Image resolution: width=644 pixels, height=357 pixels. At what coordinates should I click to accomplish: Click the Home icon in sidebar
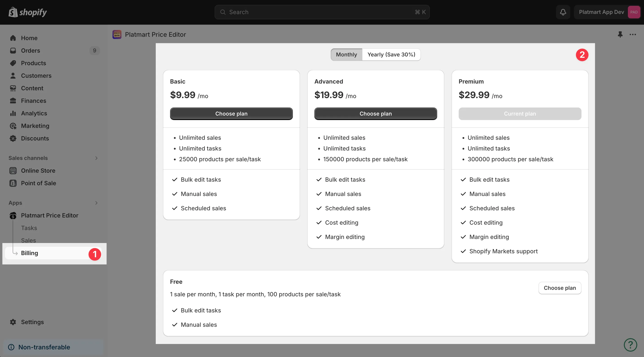(x=13, y=38)
